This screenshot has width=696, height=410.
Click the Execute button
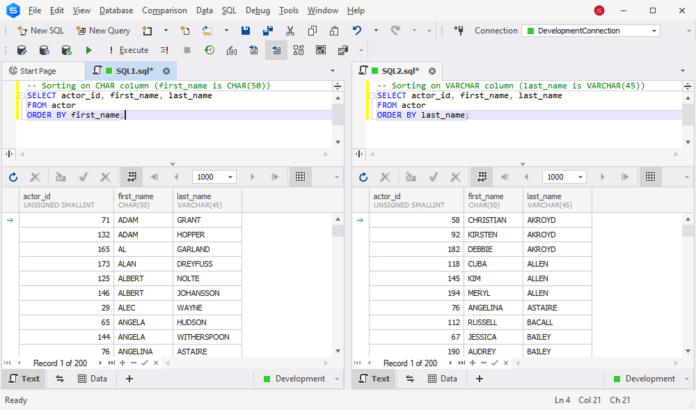click(x=129, y=50)
